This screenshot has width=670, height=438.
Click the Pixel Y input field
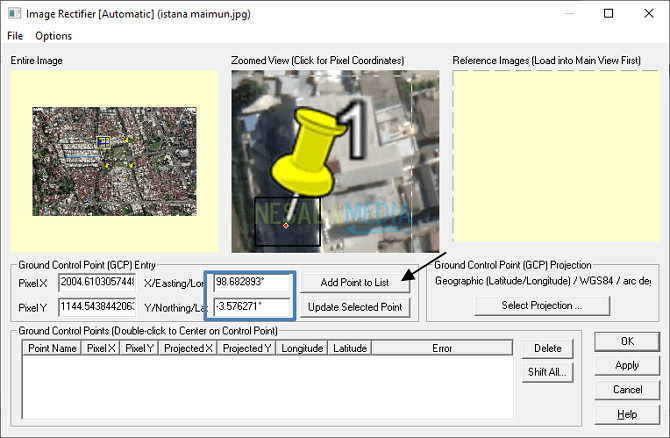tap(97, 307)
